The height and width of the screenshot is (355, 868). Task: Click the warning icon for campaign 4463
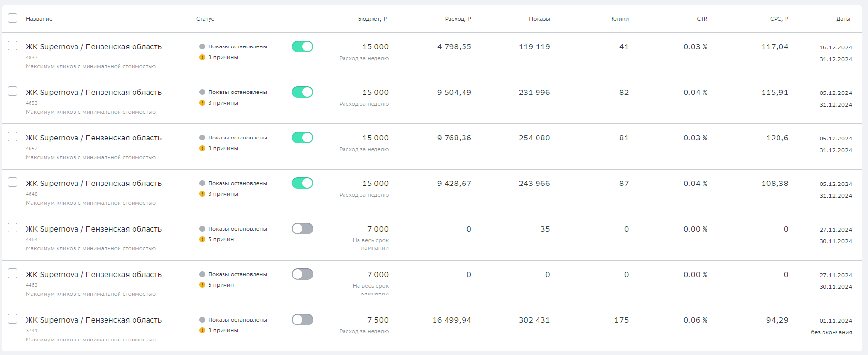click(202, 285)
